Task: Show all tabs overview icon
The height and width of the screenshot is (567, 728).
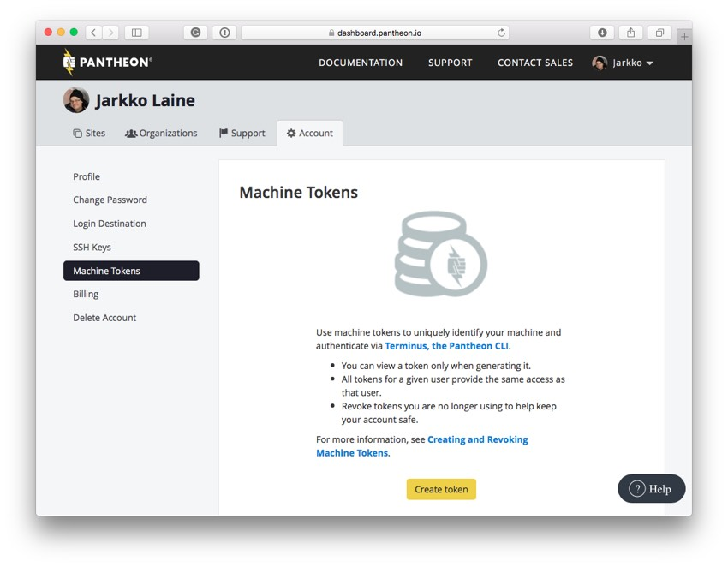Action: point(659,33)
